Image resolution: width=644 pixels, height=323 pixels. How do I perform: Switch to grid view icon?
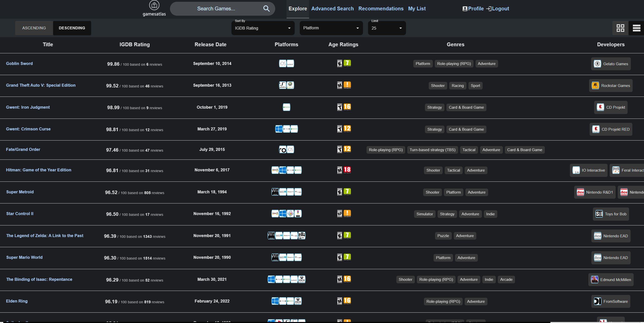[x=620, y=28]
